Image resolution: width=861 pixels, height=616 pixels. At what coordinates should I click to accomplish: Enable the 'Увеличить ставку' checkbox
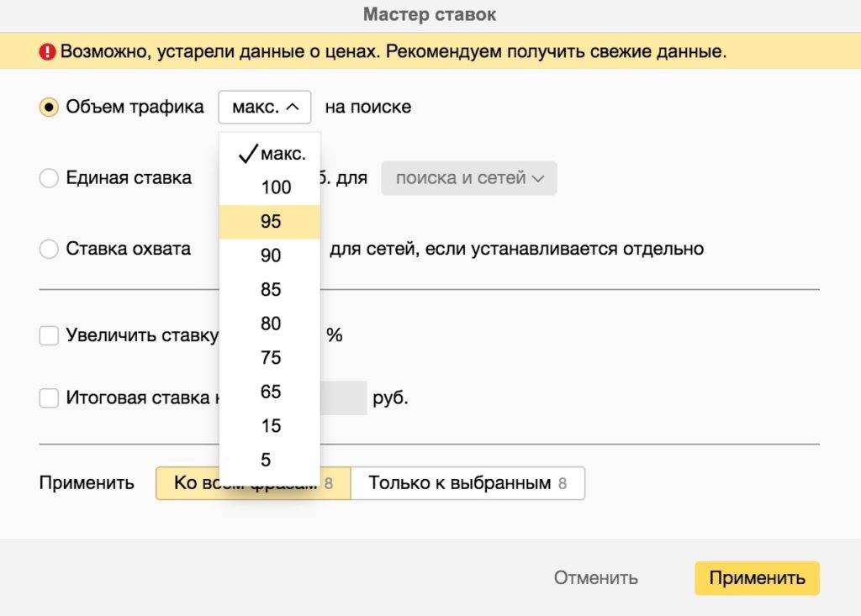pyautogui.click(x=50, y=336)
